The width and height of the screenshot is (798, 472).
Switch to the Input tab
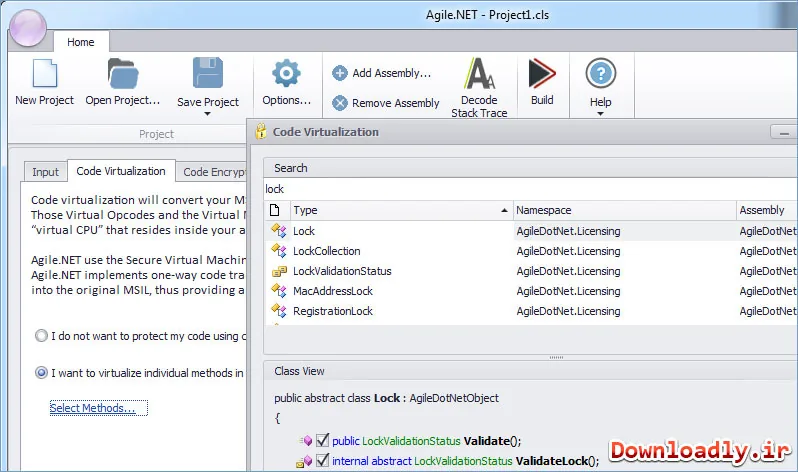[x=45, y=172]
